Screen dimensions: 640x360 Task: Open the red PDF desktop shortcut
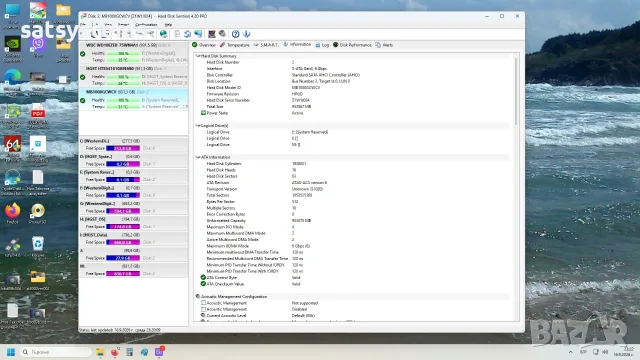[x=38, y=116]
